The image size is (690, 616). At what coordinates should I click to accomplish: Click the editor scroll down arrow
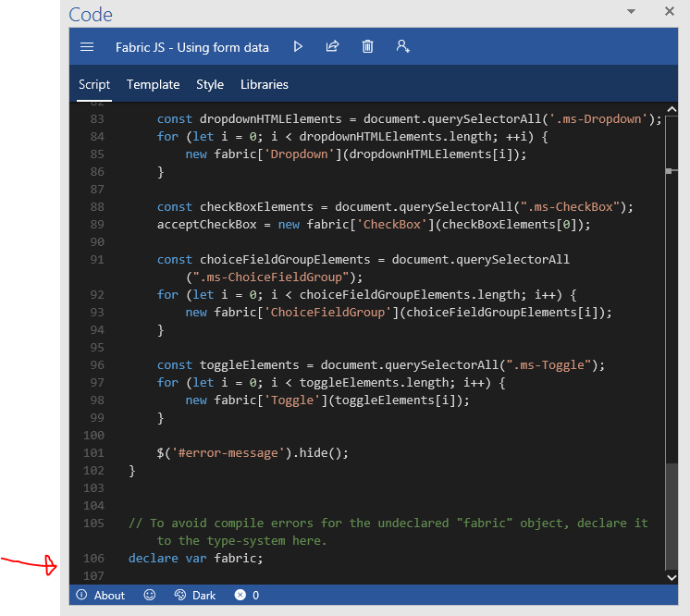pos(672,578)
